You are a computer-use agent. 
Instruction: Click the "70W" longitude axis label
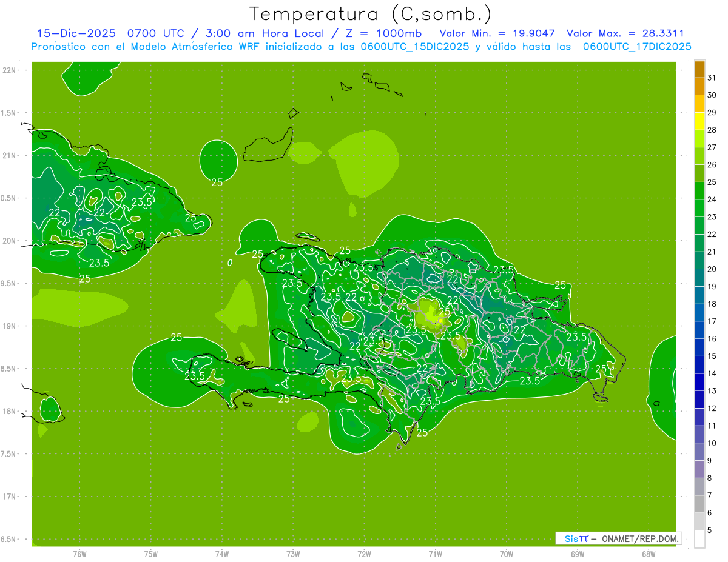coord(506,554)
